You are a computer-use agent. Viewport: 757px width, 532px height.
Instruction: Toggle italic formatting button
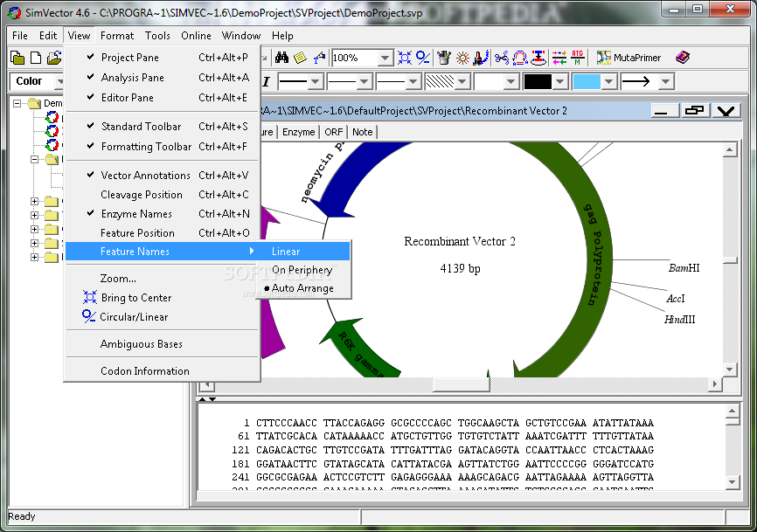point(266,81)
